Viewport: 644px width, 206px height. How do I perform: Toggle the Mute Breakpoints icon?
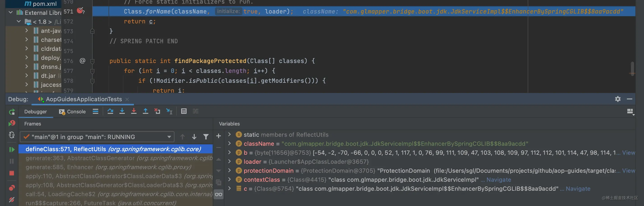(11, 199)
